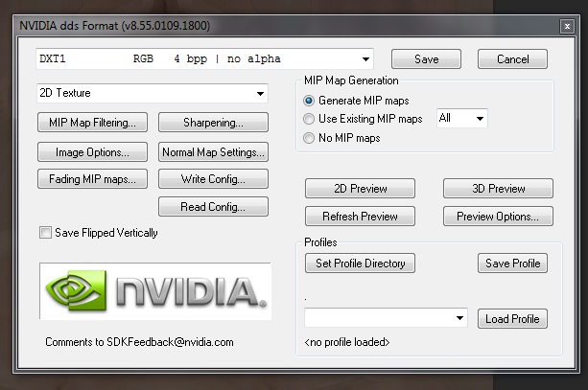This screenshot has width=588, height=390.
Task: Click Set Profile Directory button
Action: [360, 264]
